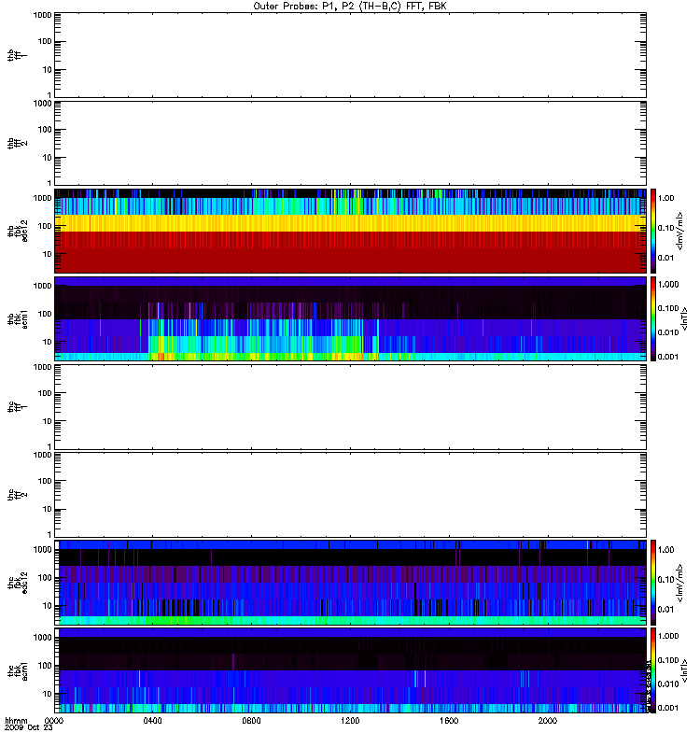Click the y-axis label of the first thc panel
700x747 pixels.
[x=18, y=407]
